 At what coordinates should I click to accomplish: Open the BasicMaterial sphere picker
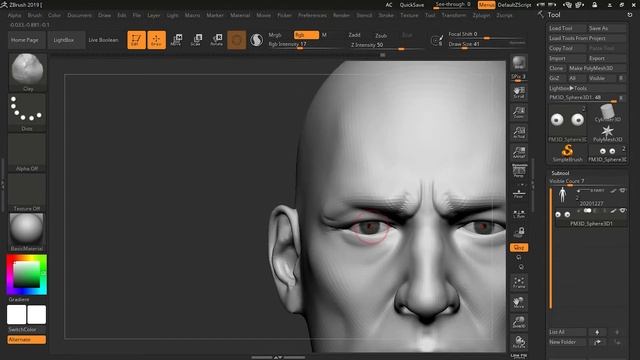(27, 232)
